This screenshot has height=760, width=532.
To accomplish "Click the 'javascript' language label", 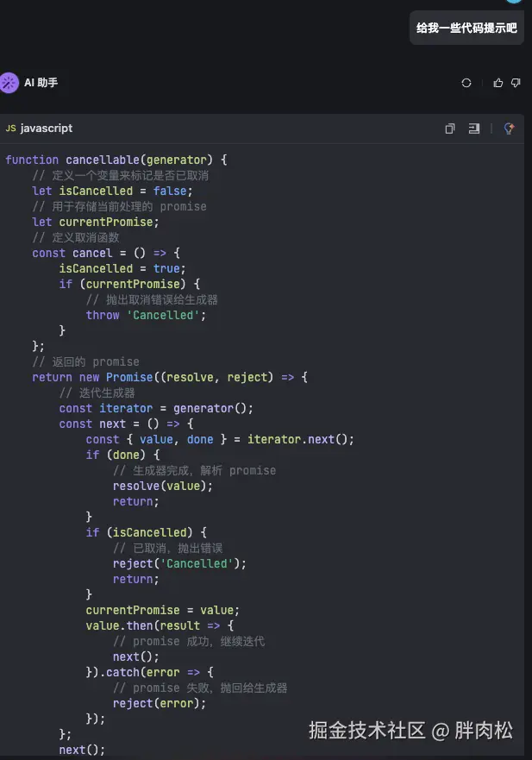I will point(47,129).
